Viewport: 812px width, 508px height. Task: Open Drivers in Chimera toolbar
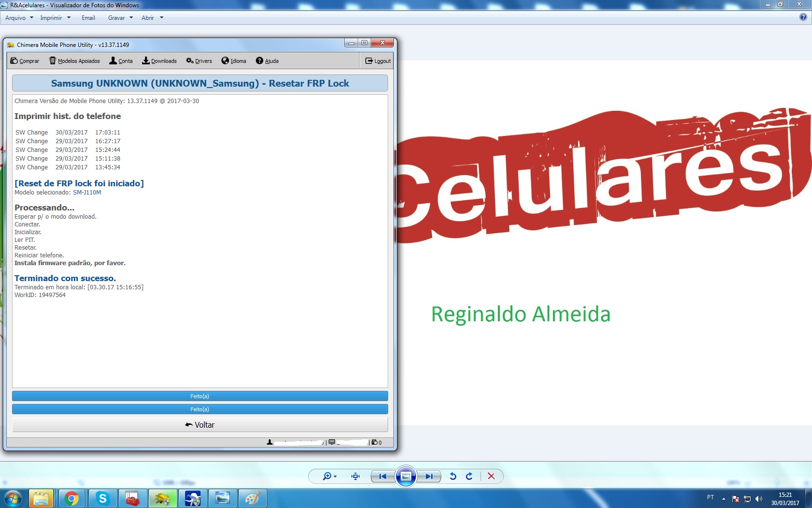(x=199, y=61)
